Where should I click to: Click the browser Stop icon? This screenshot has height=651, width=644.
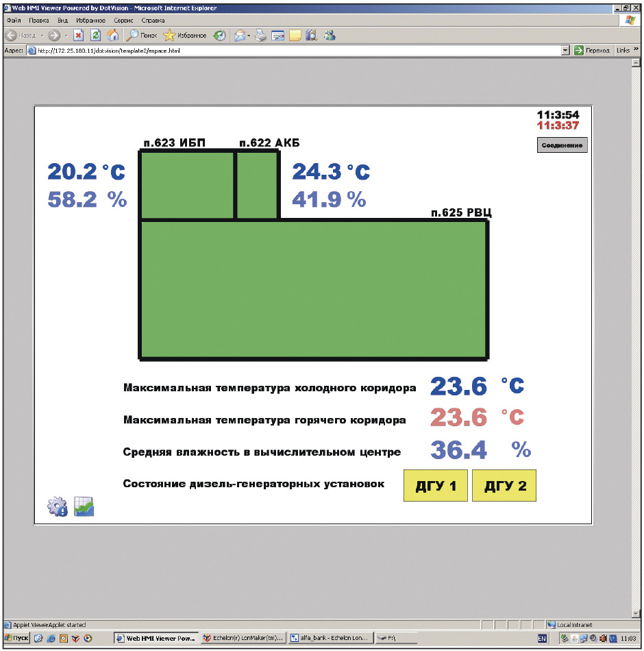point(78,35)
